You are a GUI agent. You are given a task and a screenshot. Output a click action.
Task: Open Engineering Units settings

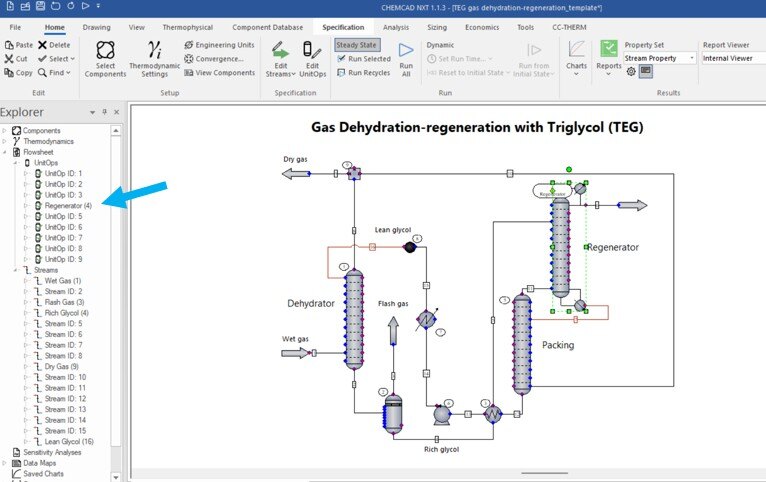(x=219, y=45)
